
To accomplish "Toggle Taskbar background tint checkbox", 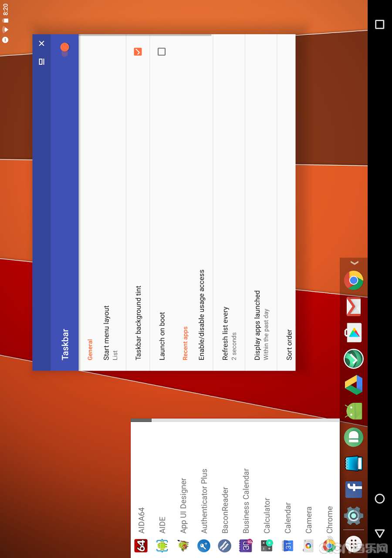I will tap(138, 52).
